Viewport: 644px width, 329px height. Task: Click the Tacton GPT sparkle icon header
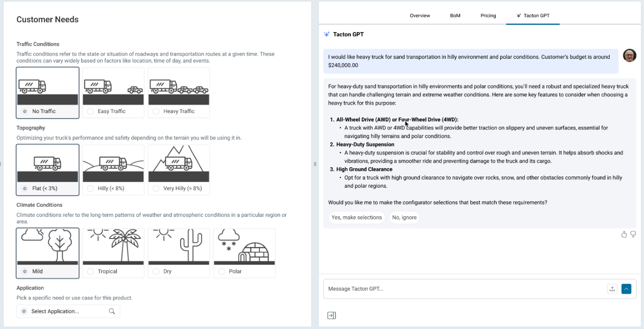pyautogui.click(x=327, y=34)
